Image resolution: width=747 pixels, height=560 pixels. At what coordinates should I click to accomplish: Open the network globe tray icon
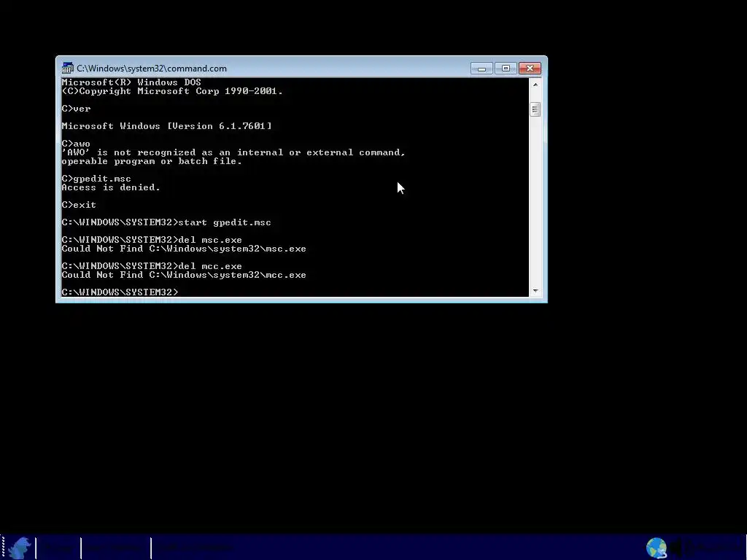[656, 548]
